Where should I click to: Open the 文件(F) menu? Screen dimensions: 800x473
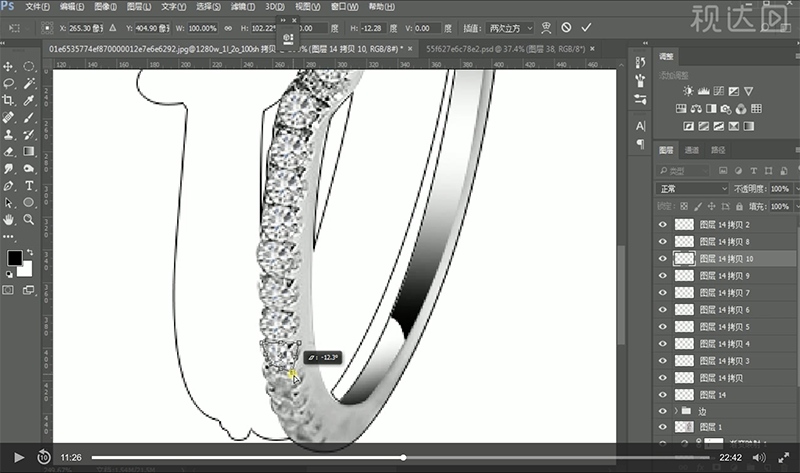(x=37, y=7)
